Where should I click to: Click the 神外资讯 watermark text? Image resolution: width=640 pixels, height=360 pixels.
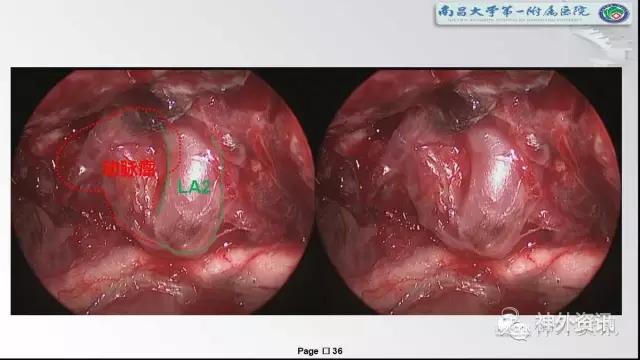[x=576, y=325]
